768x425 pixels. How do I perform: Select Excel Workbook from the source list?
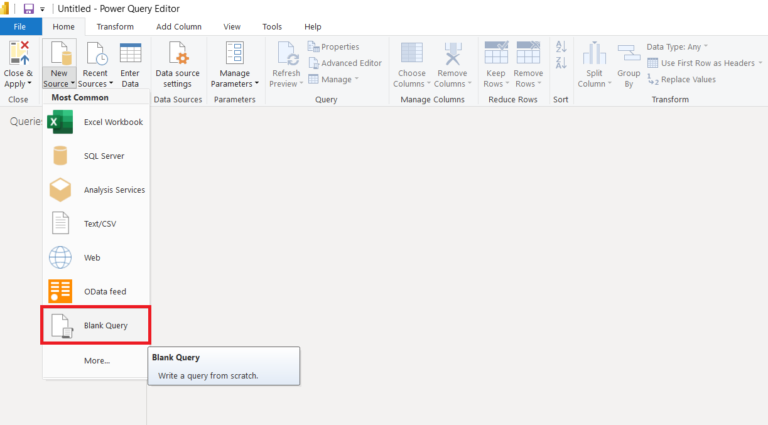coord(96,122)
